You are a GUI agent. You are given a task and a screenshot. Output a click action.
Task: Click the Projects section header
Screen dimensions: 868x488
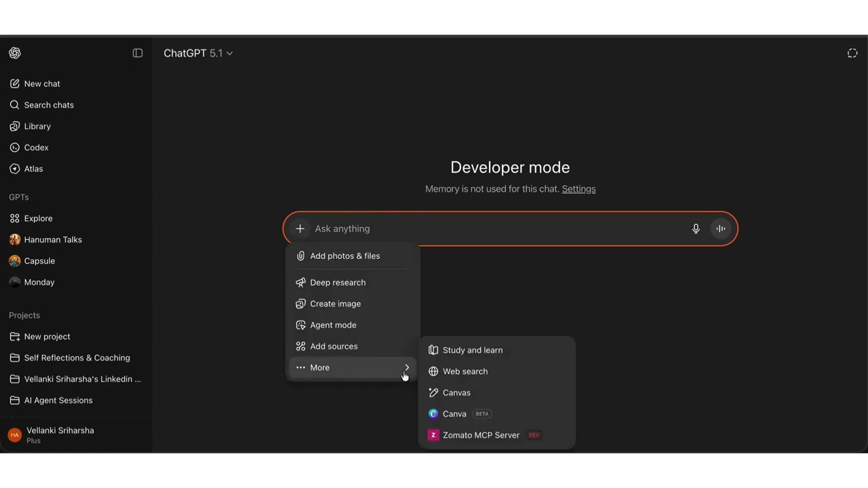(x=24, y=315)
